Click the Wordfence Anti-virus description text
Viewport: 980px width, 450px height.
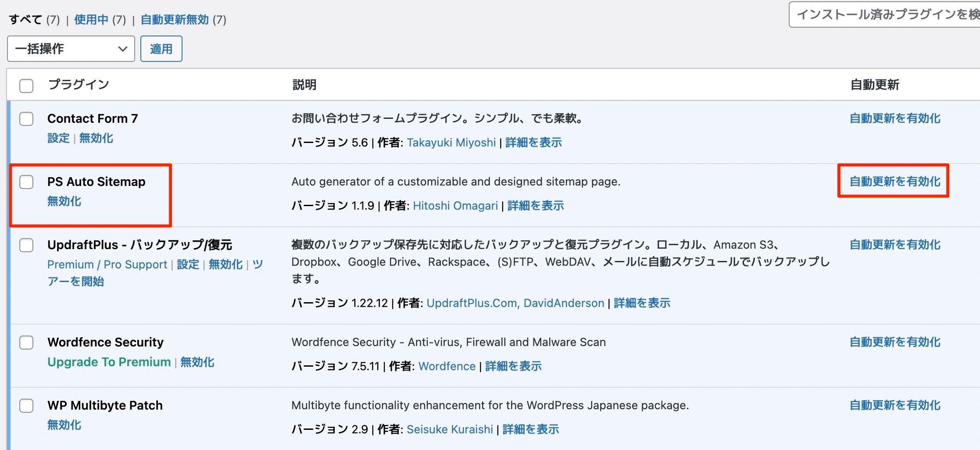click(449, 342)
